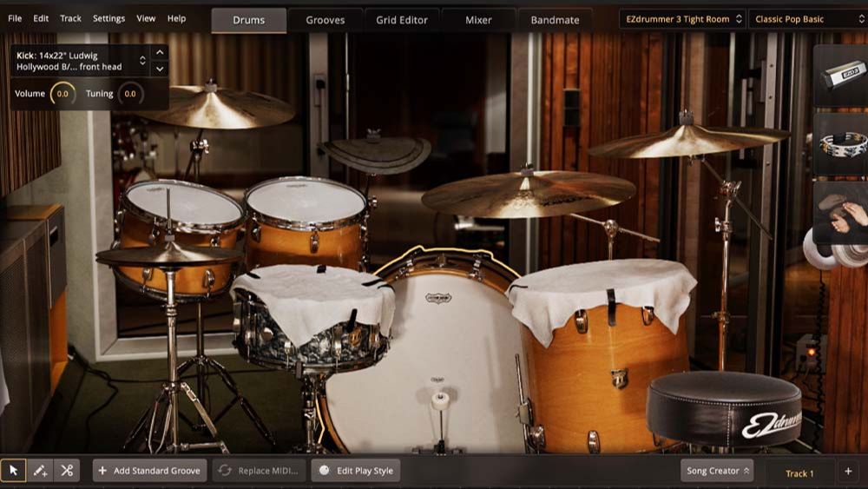Click the Volume knob
Screen dimensions: 868x489
(x=63, y=94)
